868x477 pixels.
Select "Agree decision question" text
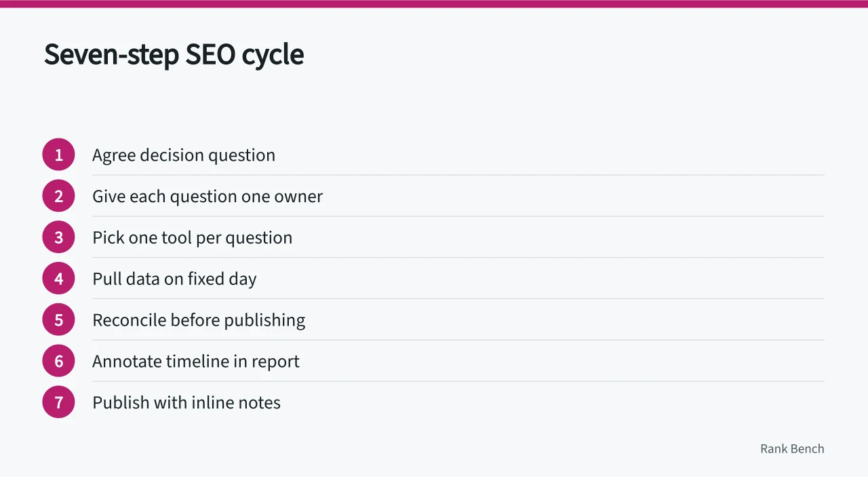click(184, 155)
